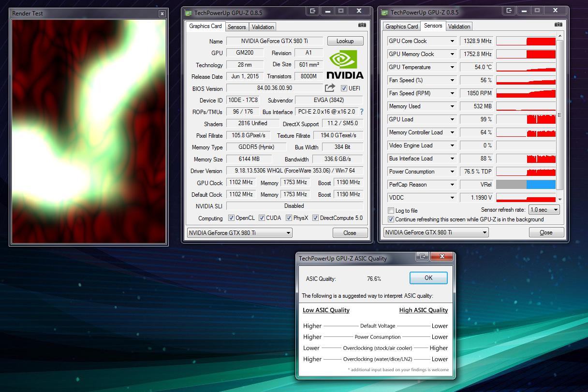Switch to Sensors tab in left GPU-Z window
588x392 pixels.
click(x=237, y=27)
